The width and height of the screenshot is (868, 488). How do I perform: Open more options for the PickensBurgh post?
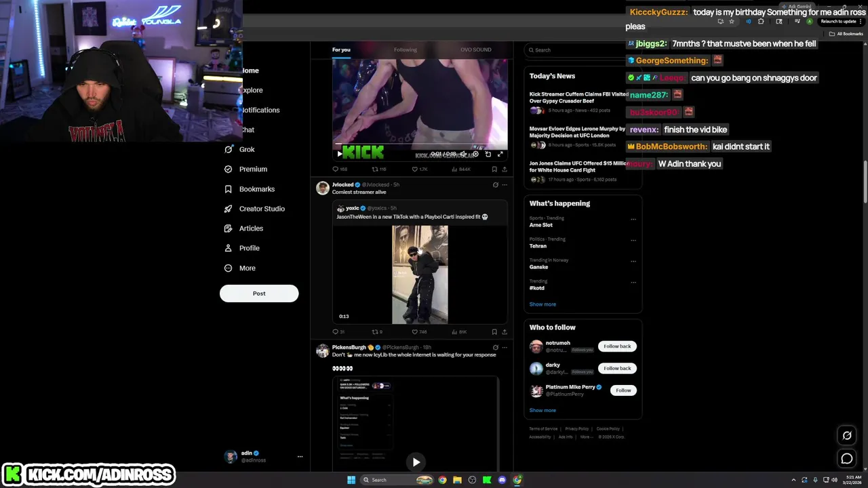point(505,347)
